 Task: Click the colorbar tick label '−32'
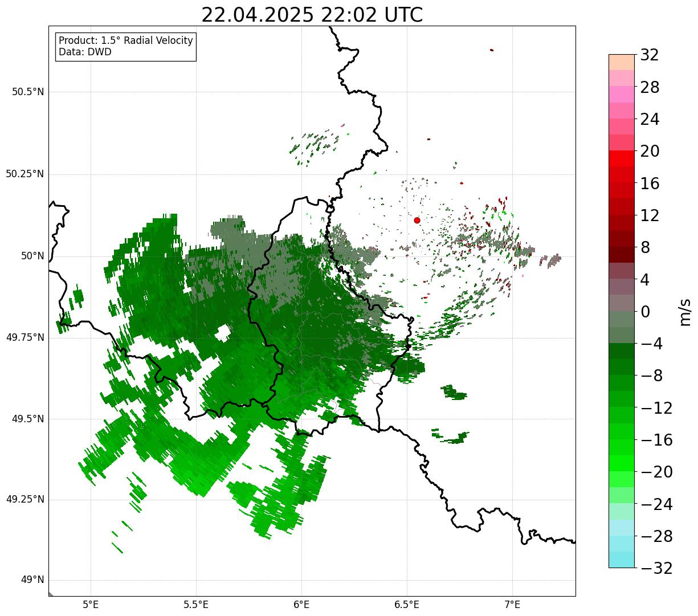click(x=656, y=568)
